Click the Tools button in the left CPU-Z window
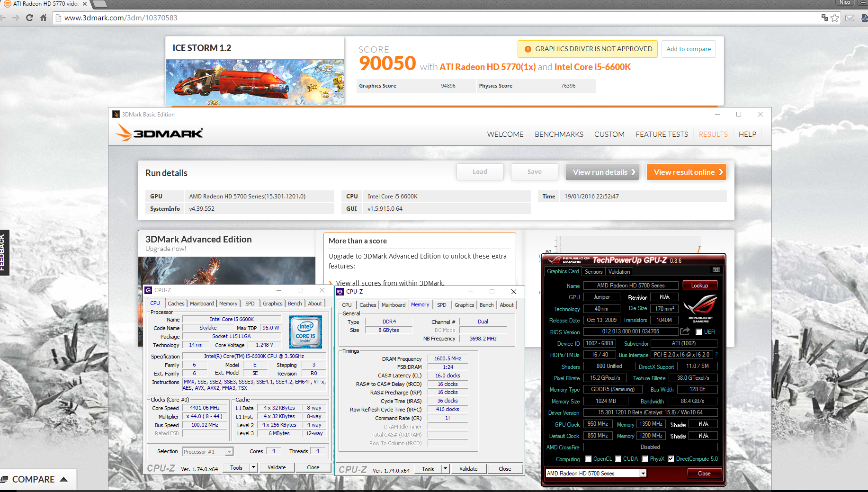 pos(236,467)
